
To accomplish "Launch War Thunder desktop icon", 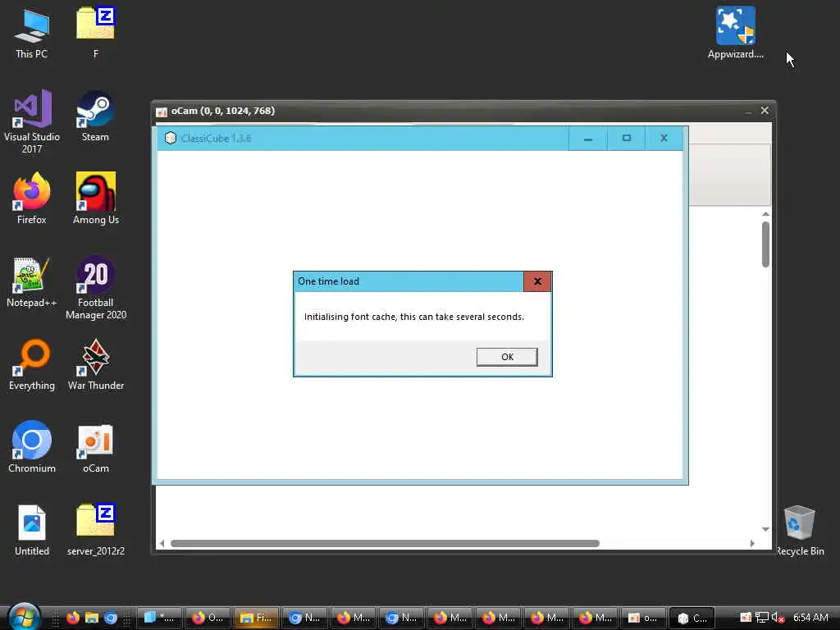I will pyautogui.click(x=96, y=365).
